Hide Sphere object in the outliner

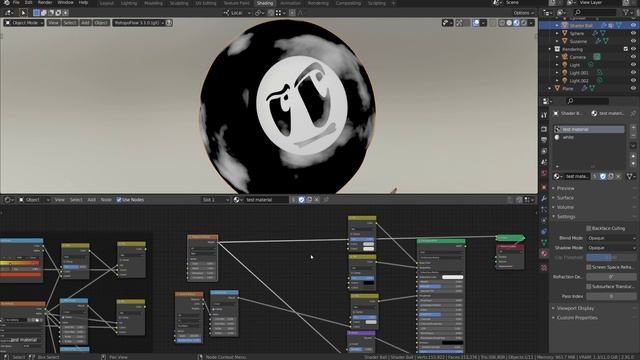coord(633,33)
